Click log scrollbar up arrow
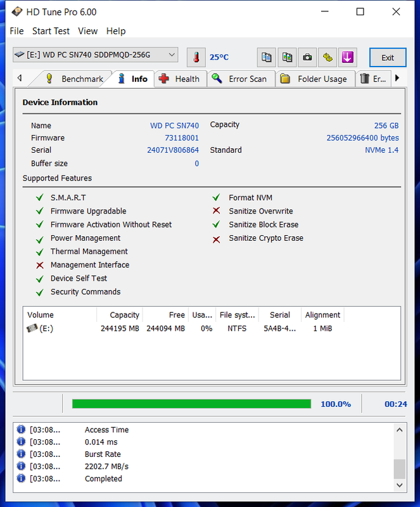This screenshot has width=420, height=507. [x=399, y=430]
